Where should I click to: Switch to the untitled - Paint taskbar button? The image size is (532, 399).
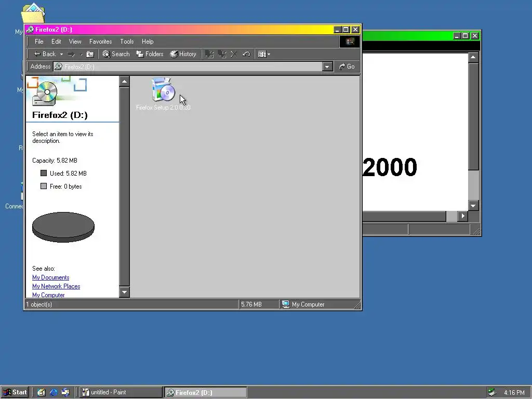click(121, 392)
